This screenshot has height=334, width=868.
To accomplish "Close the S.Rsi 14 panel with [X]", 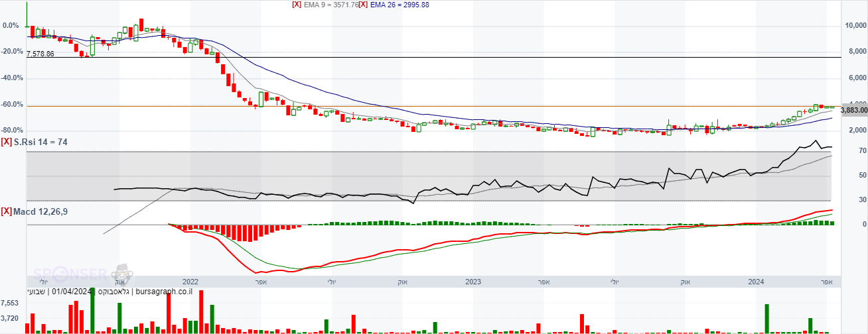I will (6, 142).
